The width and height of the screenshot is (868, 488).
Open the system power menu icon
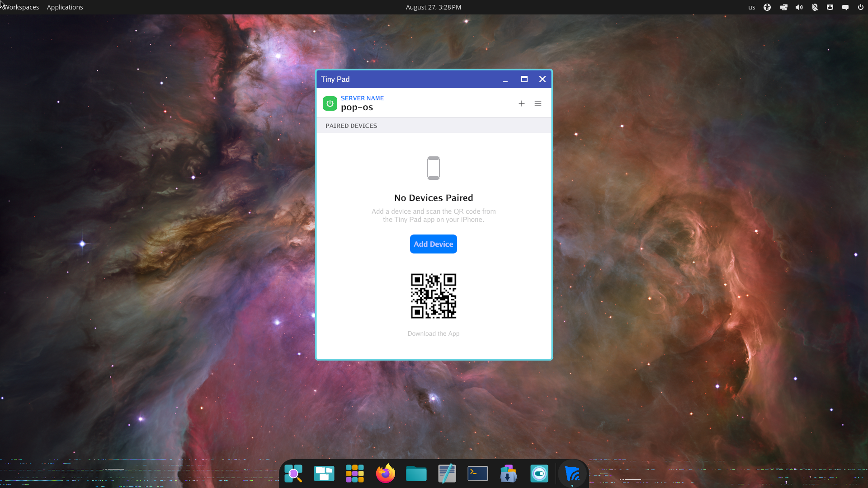[x=861, y=7]
